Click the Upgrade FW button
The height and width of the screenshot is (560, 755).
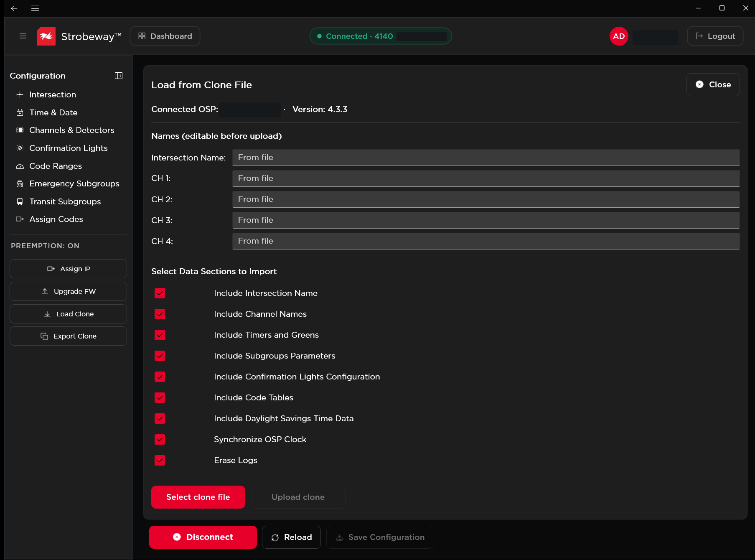(68, 291)
